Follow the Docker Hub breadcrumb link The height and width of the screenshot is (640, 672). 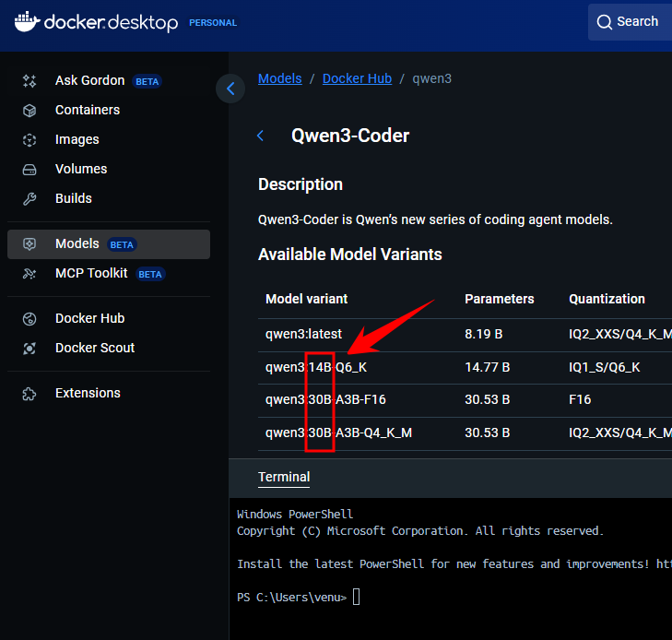pos(357,79)
